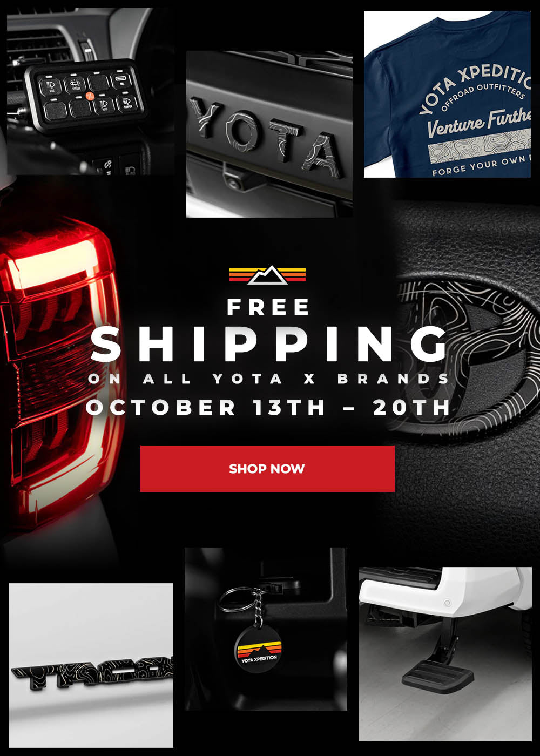Click the October 13th – 20th date text
The height and width of the screenshot is (756, 540).
[268, 407]
